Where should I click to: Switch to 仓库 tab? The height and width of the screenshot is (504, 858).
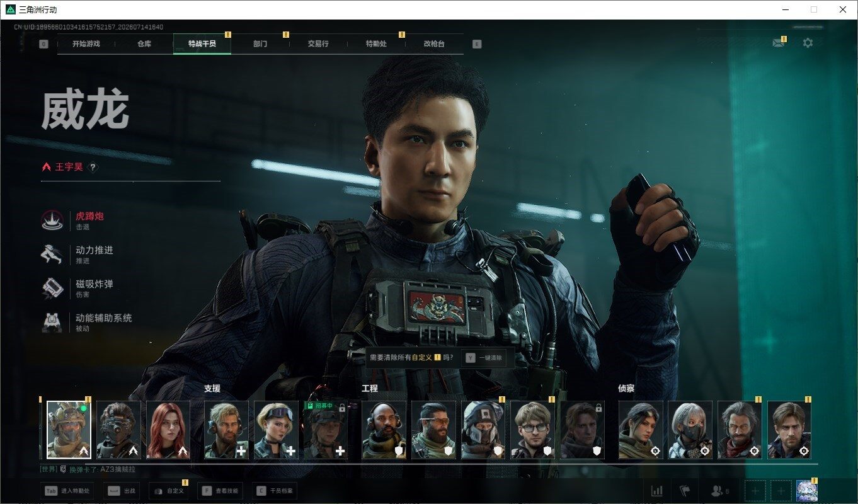[x=144, y=44]
